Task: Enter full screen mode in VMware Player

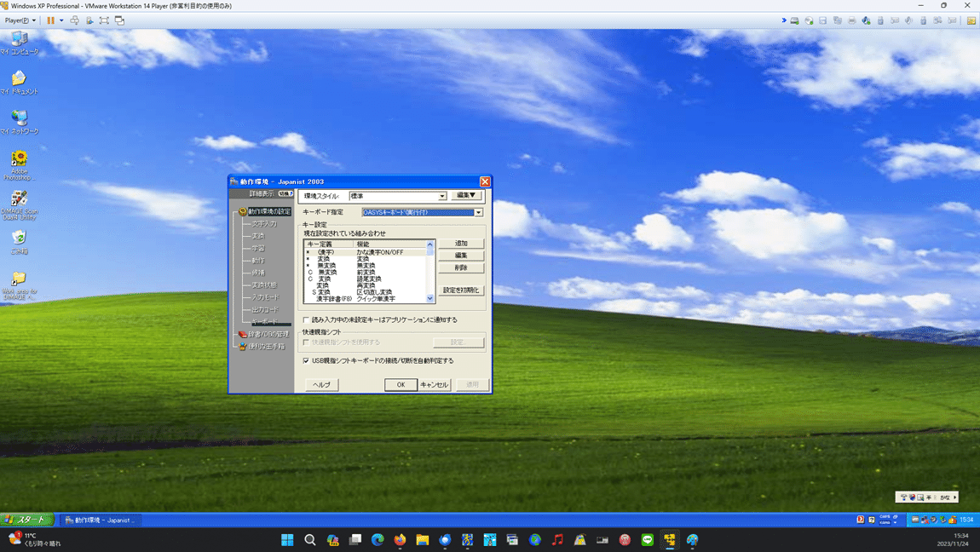Action: 104,20
